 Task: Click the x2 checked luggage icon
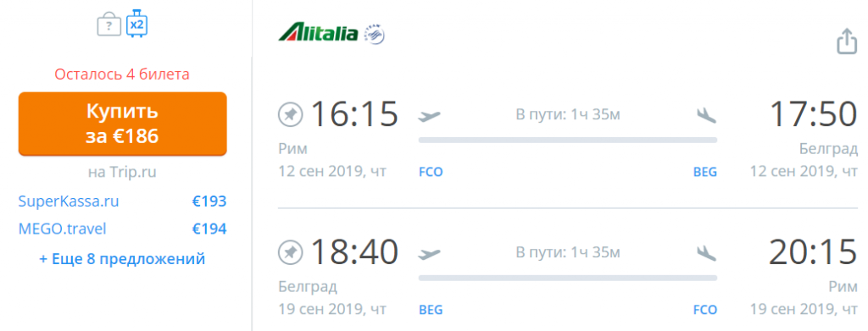coord(136,24)
